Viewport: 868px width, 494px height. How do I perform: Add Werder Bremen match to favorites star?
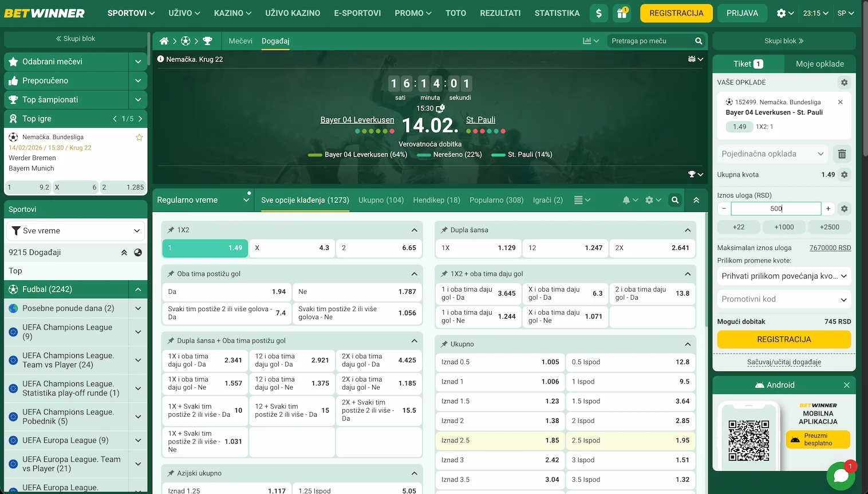139,138
